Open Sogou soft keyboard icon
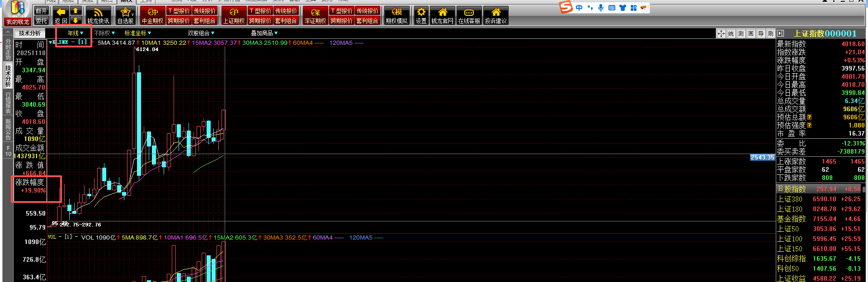The image size is (868, 282). (x=612, y=8)
